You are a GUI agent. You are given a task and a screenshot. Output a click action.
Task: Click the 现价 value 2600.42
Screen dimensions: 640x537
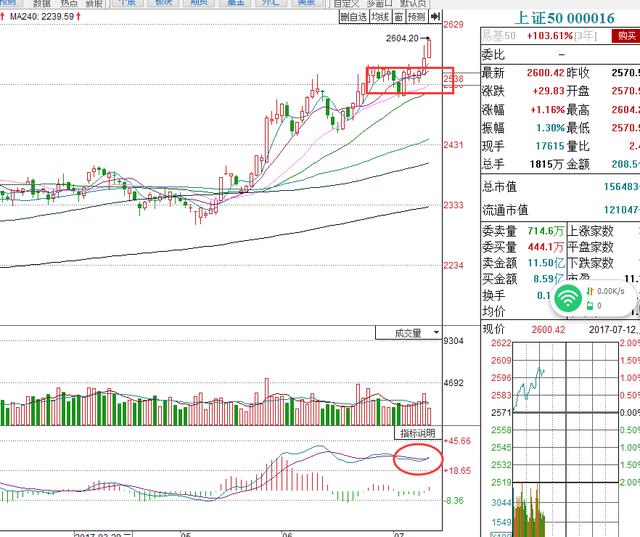(x=548, y=330)
